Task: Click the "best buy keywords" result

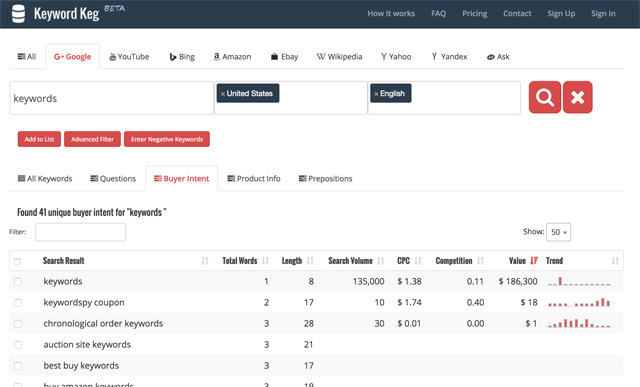Action: coord(81,366)
